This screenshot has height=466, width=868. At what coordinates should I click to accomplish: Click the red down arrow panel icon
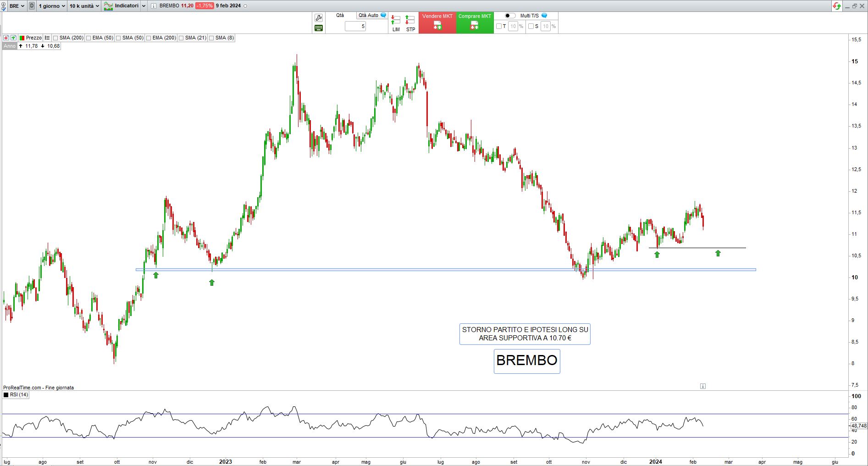(x=6, y=38)
